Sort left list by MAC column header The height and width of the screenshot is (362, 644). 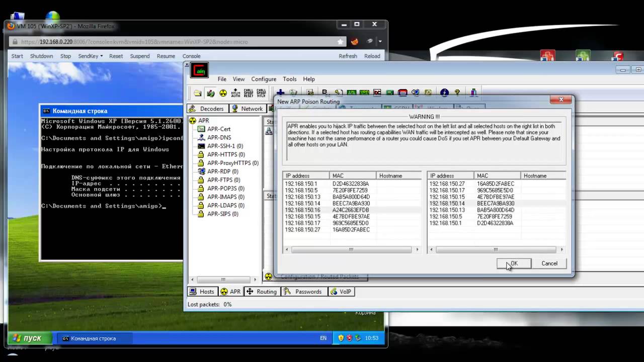[x=353, y=176]
